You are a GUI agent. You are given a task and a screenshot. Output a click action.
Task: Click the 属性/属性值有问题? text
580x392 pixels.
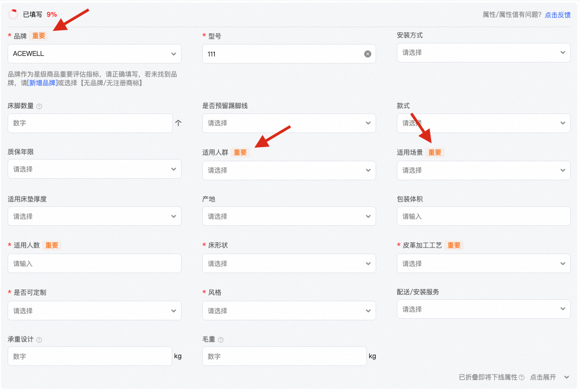coord(512,15)
